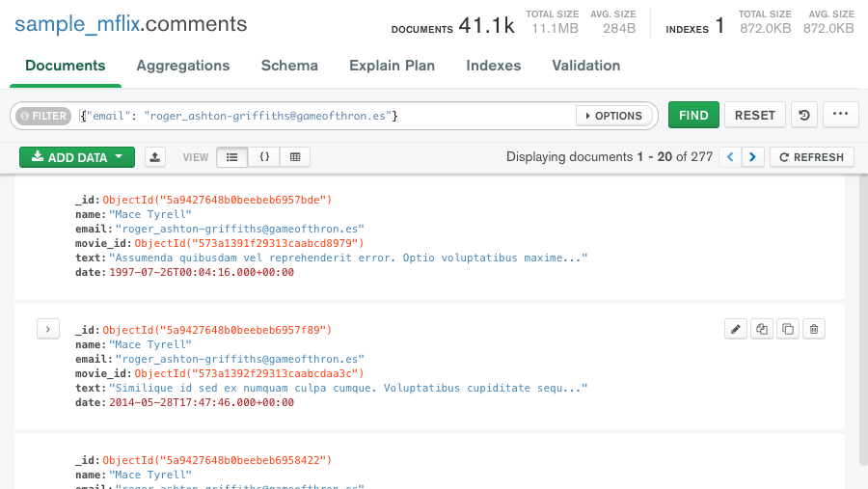868x489 pixels.
Task: Click the export collection icon
Action: [x=155, y=157]
